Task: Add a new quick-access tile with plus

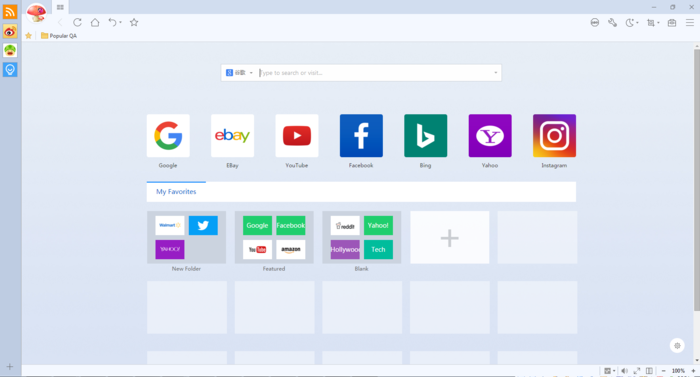Action: pos(450,238)
